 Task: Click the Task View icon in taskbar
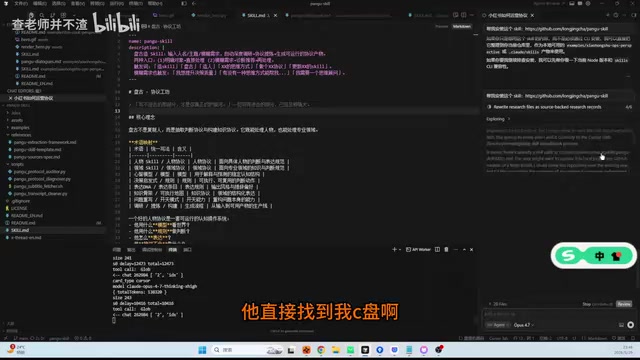pyautogui.click(x=291, y=350)
